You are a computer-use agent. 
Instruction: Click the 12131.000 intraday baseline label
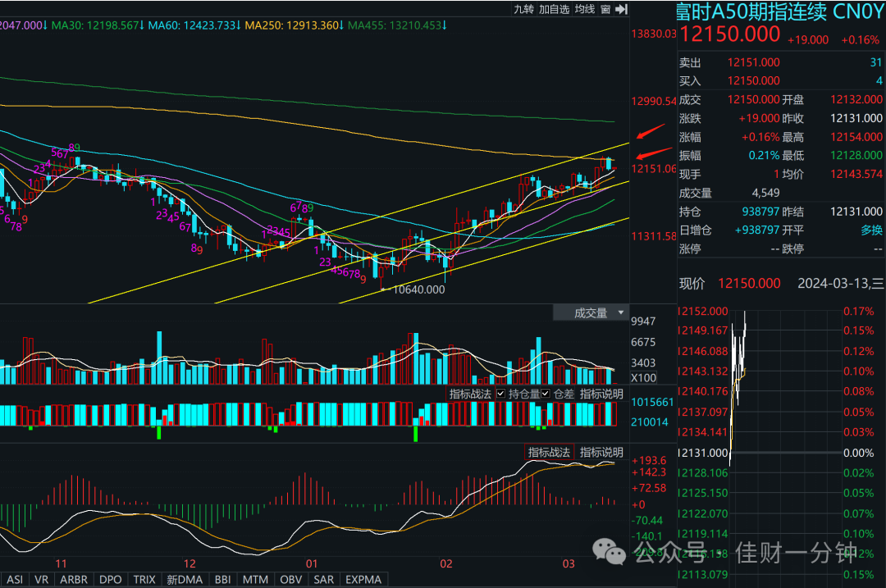(x=703, y=453)
